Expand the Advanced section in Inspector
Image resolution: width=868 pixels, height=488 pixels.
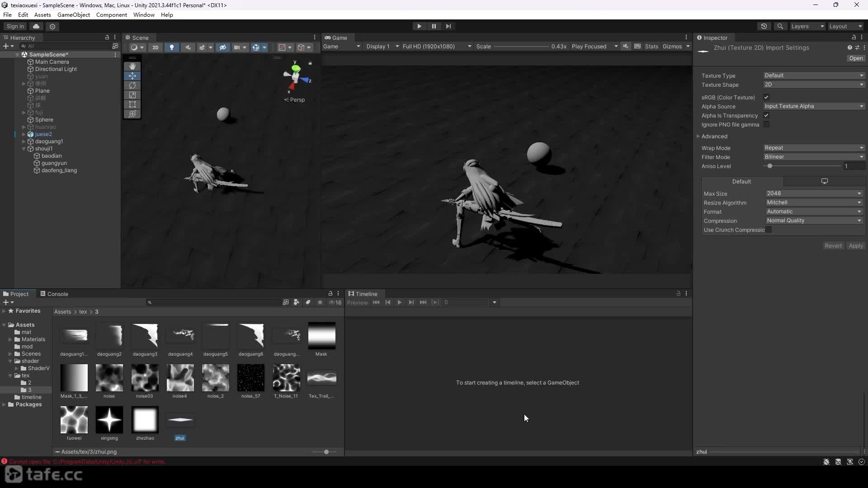(714, 136)
